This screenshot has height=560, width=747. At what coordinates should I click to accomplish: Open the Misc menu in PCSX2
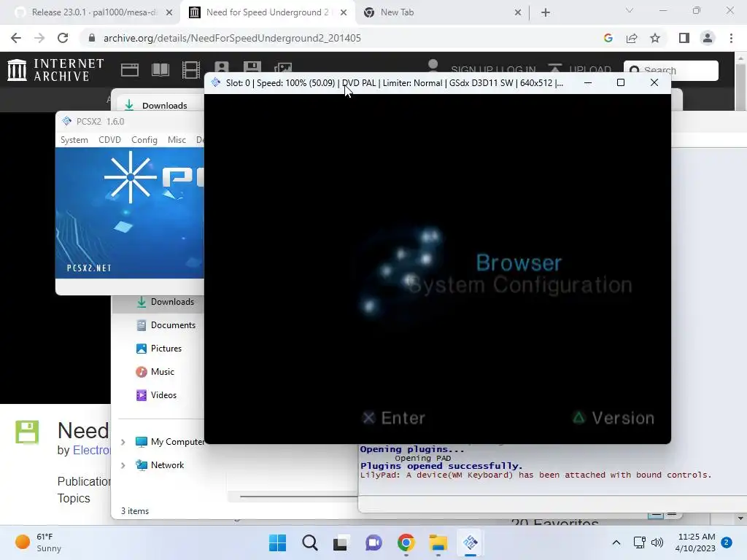[x=177, y=140]
